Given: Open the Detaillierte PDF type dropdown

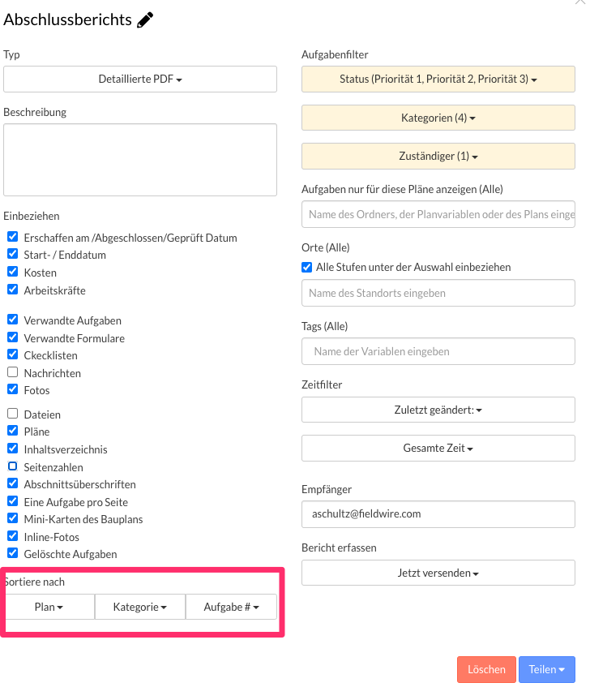Looking at the screenshot, I should click(140, 79).
